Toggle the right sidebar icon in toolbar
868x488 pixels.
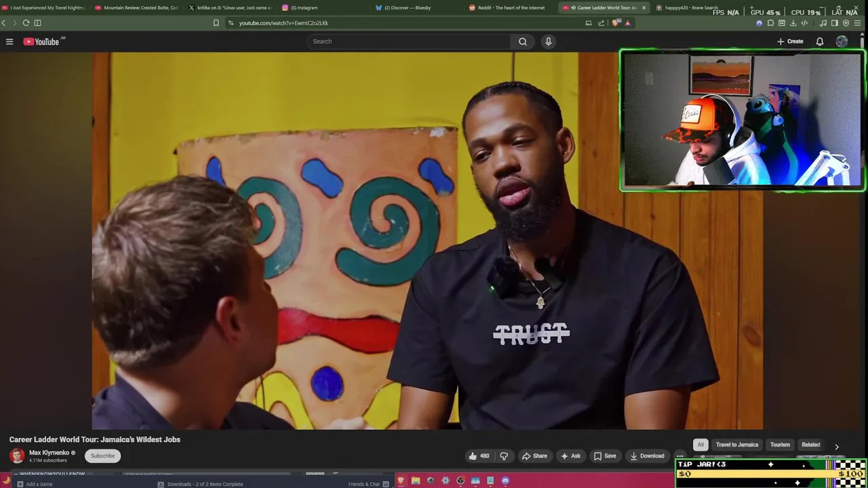[x=835, y=23]
